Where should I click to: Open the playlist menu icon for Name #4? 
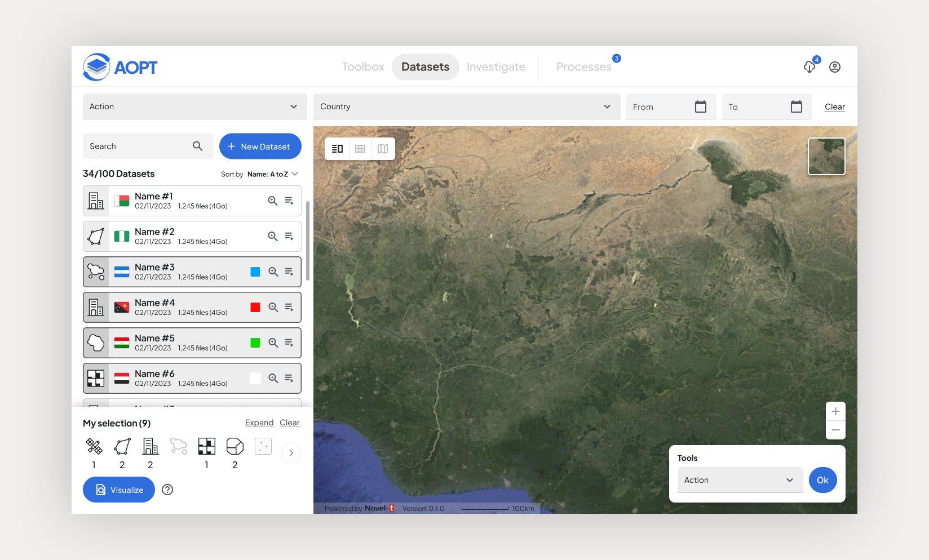(x=289, y=307)
